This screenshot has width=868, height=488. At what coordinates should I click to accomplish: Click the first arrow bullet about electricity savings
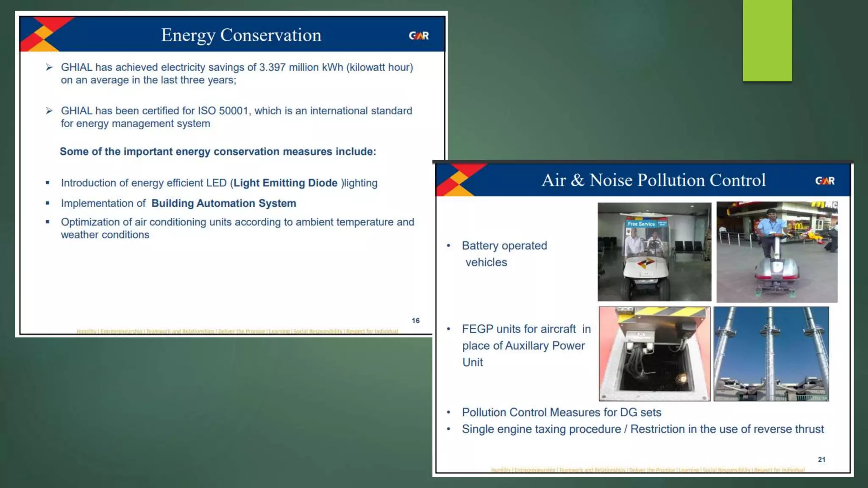(x=49, y=67)
